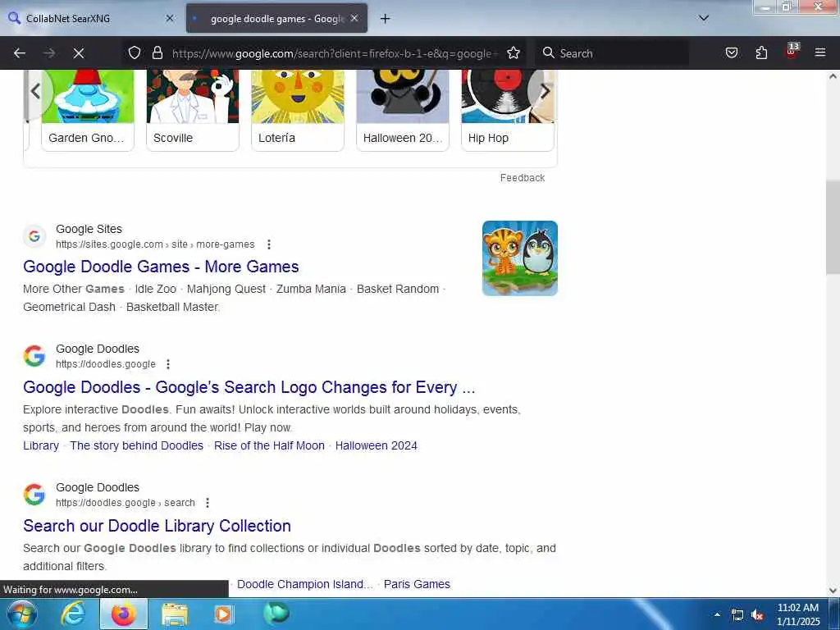
Task: Go back using the browser back arrow
Action: pyautogui.click(x=20, y=53)
